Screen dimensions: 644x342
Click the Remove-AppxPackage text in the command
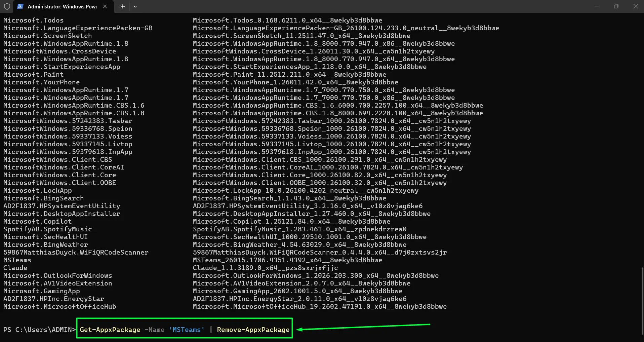253,330
